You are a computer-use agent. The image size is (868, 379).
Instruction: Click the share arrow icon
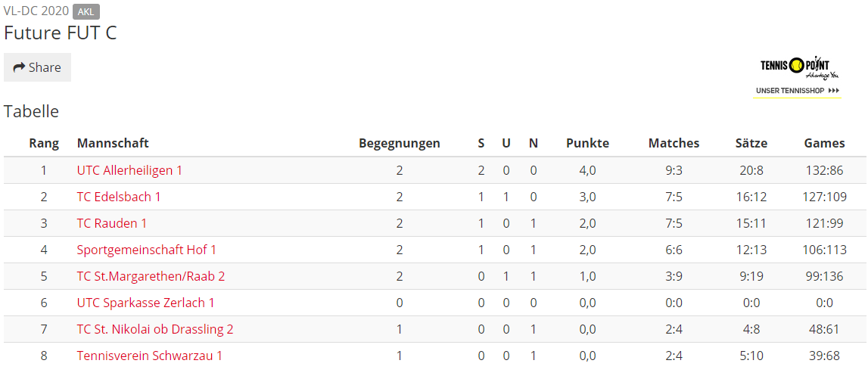point(20,67)
